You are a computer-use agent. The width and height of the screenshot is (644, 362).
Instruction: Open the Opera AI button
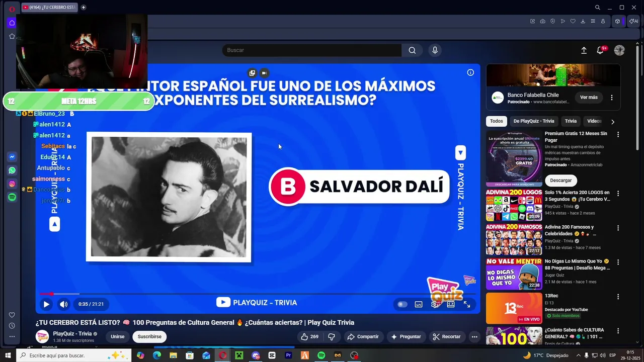tap(633, 21)
